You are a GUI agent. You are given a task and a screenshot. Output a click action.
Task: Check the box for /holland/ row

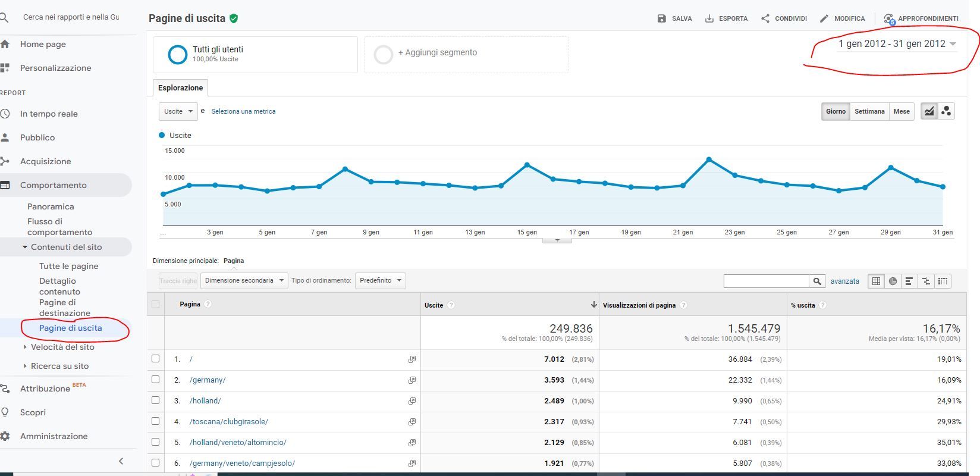[x=156, y=400]
